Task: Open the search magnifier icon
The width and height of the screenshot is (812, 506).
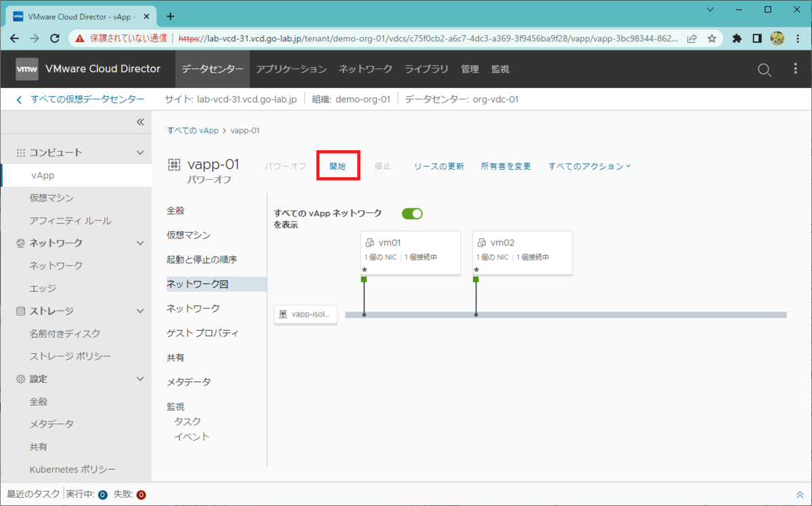Action: (764, 70)
